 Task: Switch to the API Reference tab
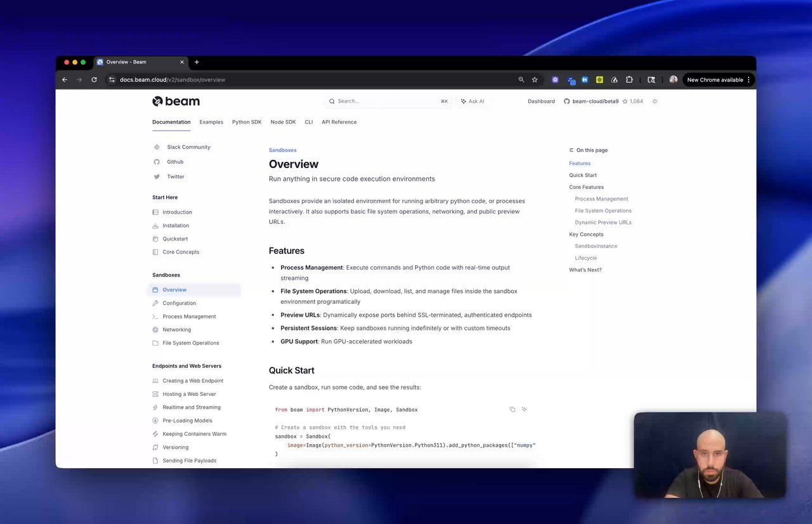click(x=339, y=122)
